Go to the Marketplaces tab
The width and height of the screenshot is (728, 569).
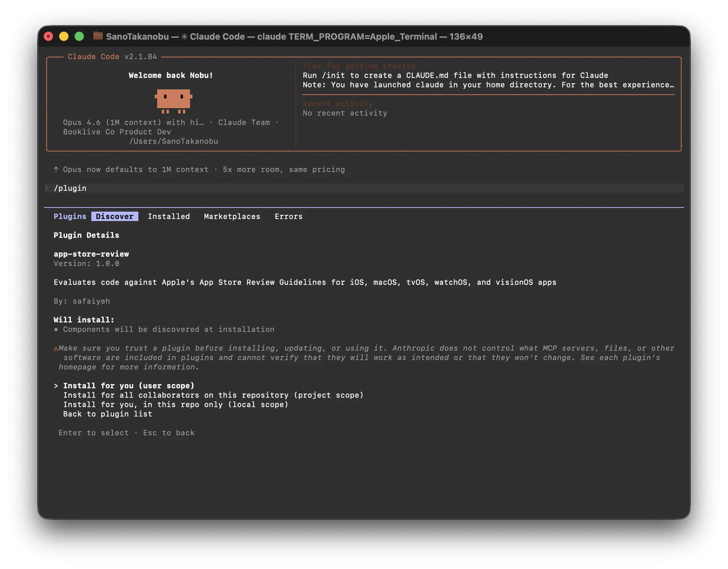(x=232, y=216)
